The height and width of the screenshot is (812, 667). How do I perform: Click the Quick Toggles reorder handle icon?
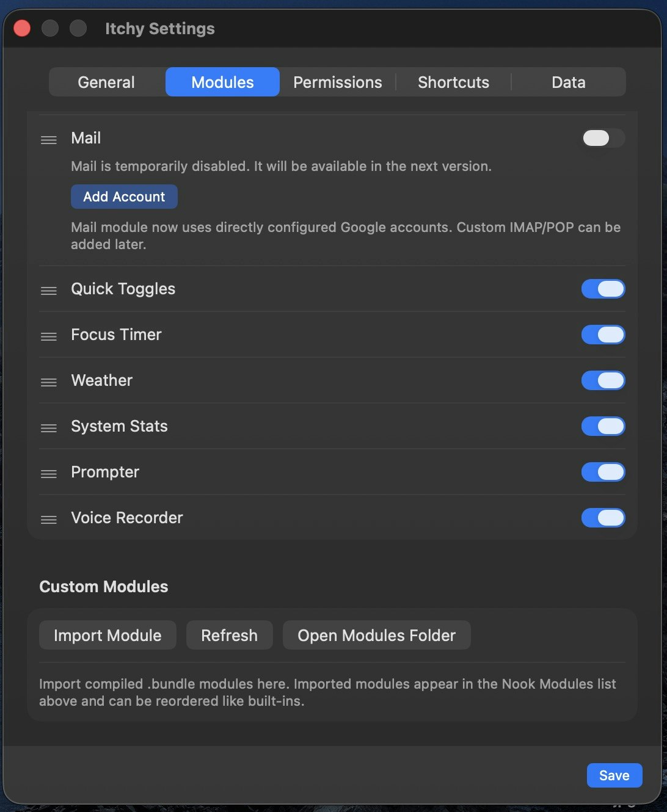click(48, 291)
